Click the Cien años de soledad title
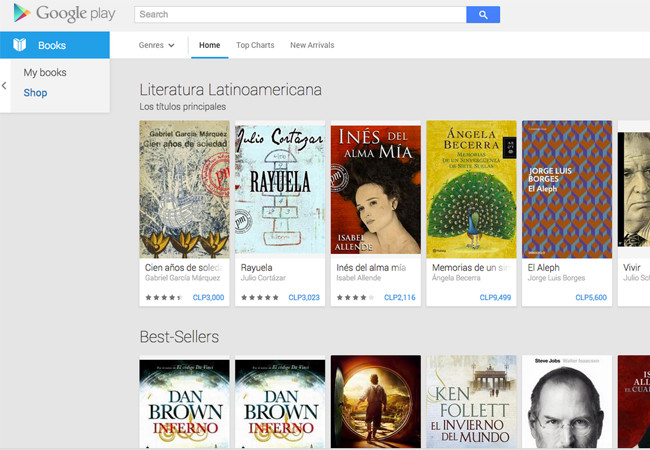The height and width of the screenshot is (450, 650). [x=184, y=268]
